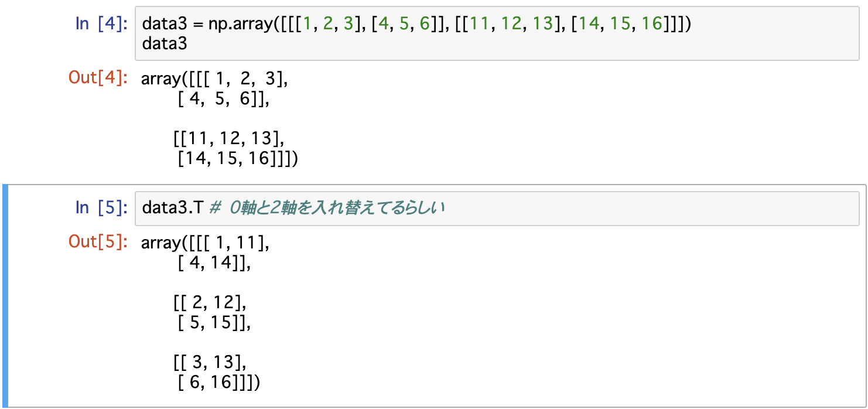868x409 pixels.
Task: Click the In [5] code input cell
Action: click(x=497, y=208)
